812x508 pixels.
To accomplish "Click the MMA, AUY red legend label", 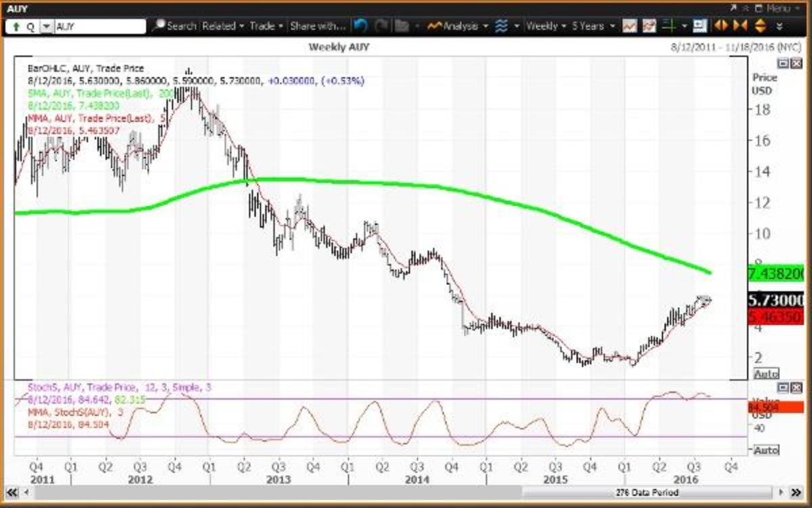I will pyautogui.click(x=97, y=117).
